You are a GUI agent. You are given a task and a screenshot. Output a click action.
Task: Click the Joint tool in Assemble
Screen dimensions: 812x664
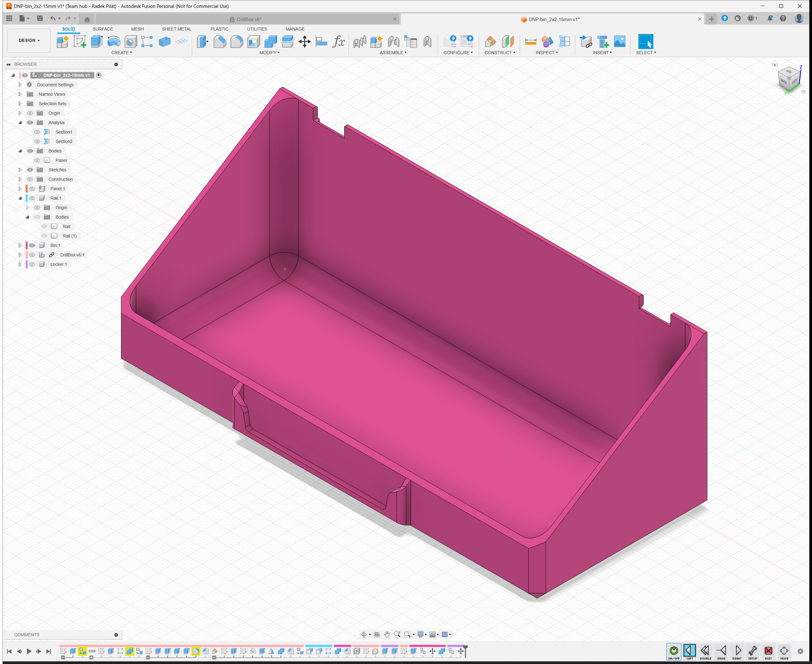[393, 41]
